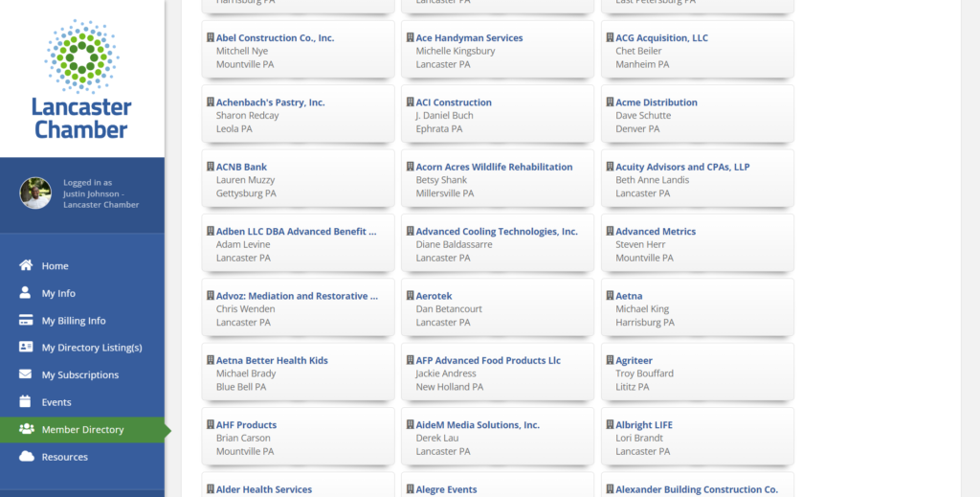Click the My Directory Listing(s) ID card icon
This screenshot has height=497, width=980.
tap(26, 347)
